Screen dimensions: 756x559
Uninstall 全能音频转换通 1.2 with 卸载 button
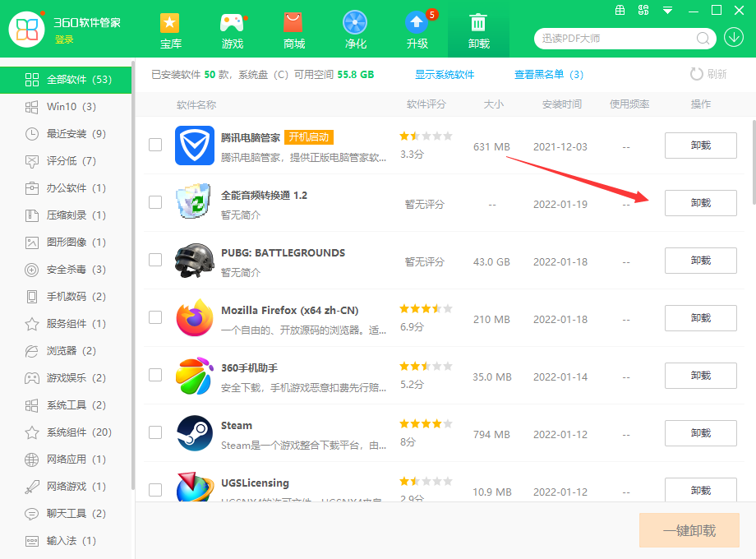[701, 203]
